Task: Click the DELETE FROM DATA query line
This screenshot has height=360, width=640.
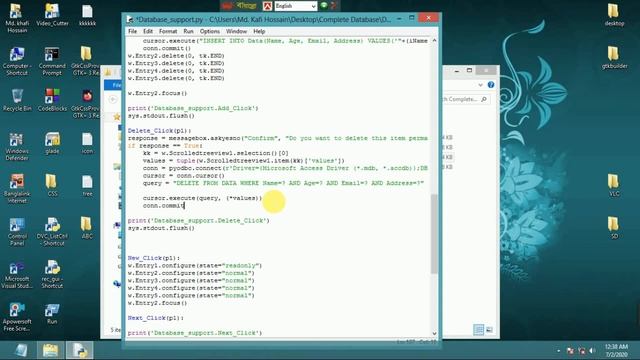Action: [x=283, y=183]
